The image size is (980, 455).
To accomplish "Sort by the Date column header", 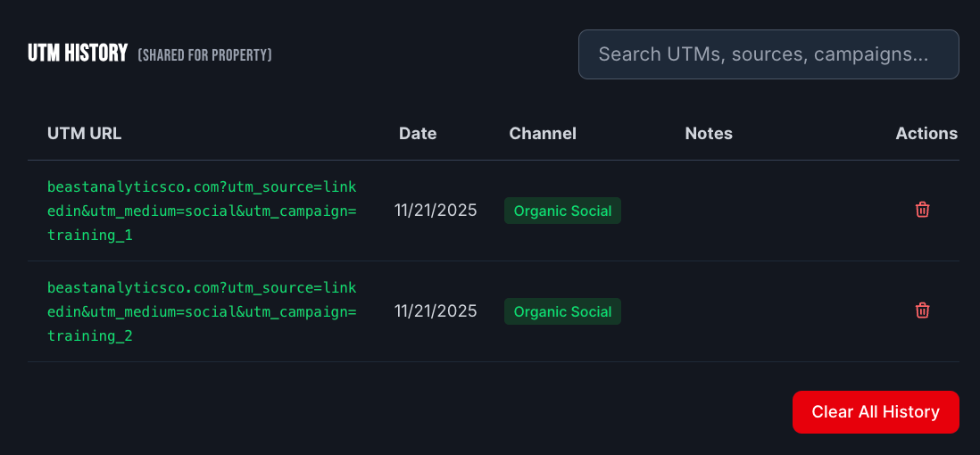I will [x=418, y=134].
